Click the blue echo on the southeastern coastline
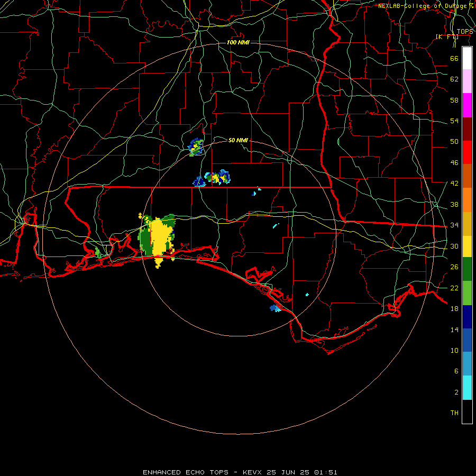 [275, 308]
